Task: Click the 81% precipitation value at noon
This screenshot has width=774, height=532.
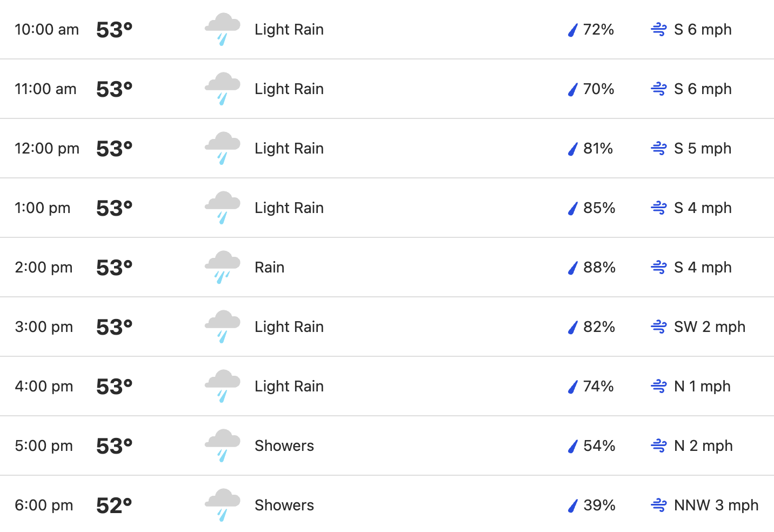Action: pos(598,148)
